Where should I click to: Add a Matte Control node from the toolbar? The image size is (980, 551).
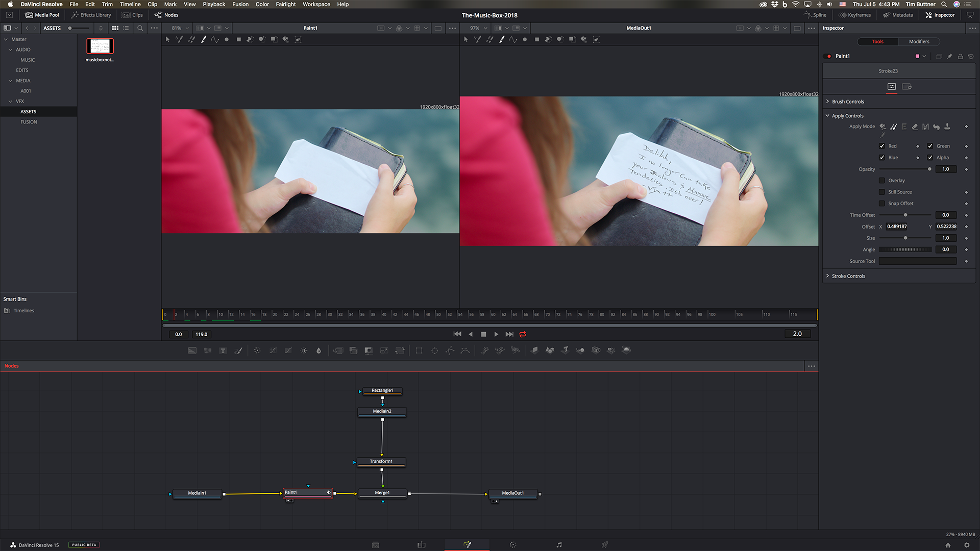[x=369, y=350]
